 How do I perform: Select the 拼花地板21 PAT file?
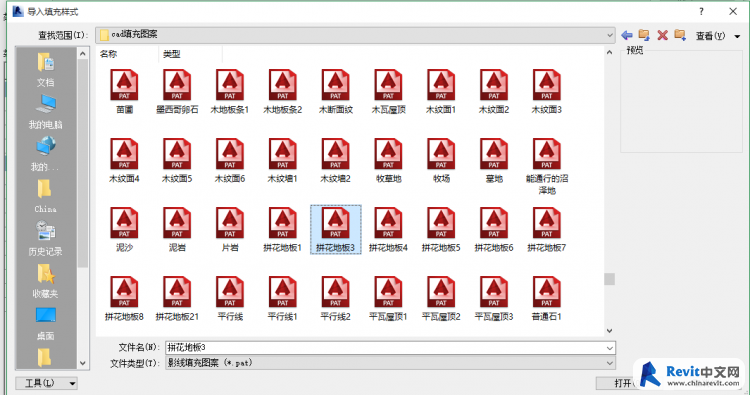pos(177,298)
